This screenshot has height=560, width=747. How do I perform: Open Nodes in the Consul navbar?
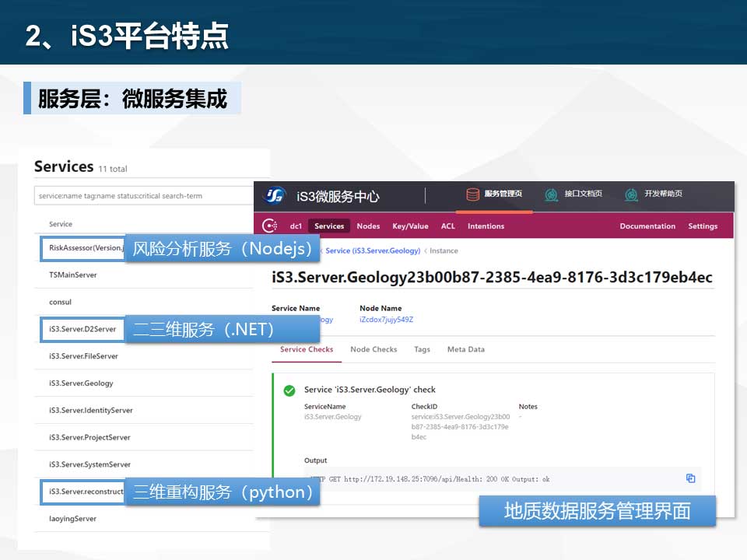click(368, 226)
